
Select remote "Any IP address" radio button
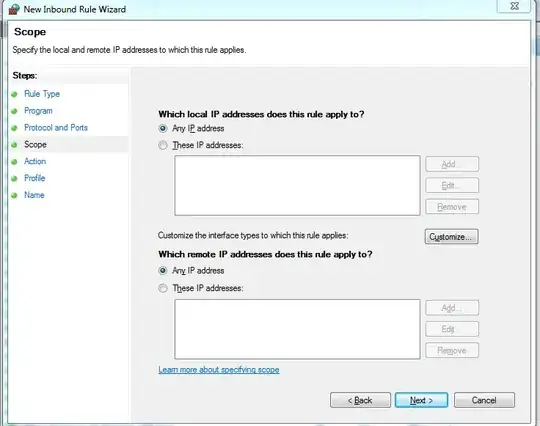pos(163,271)
